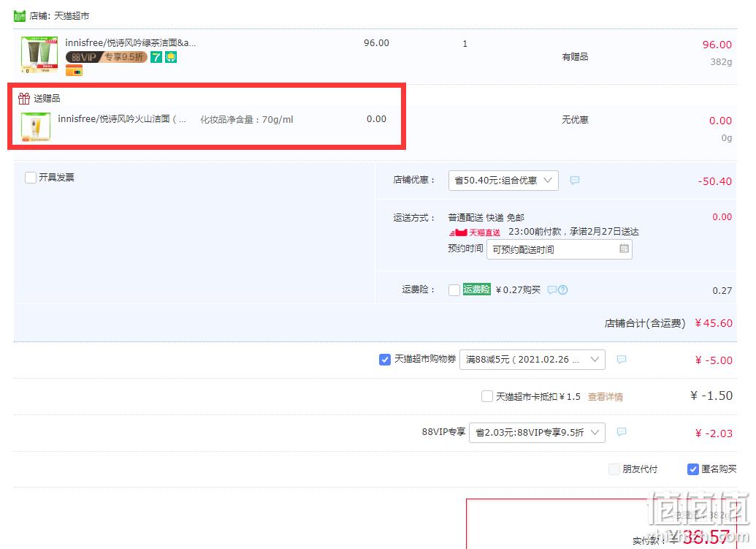Open the 查看详情 link

point(605,396)
